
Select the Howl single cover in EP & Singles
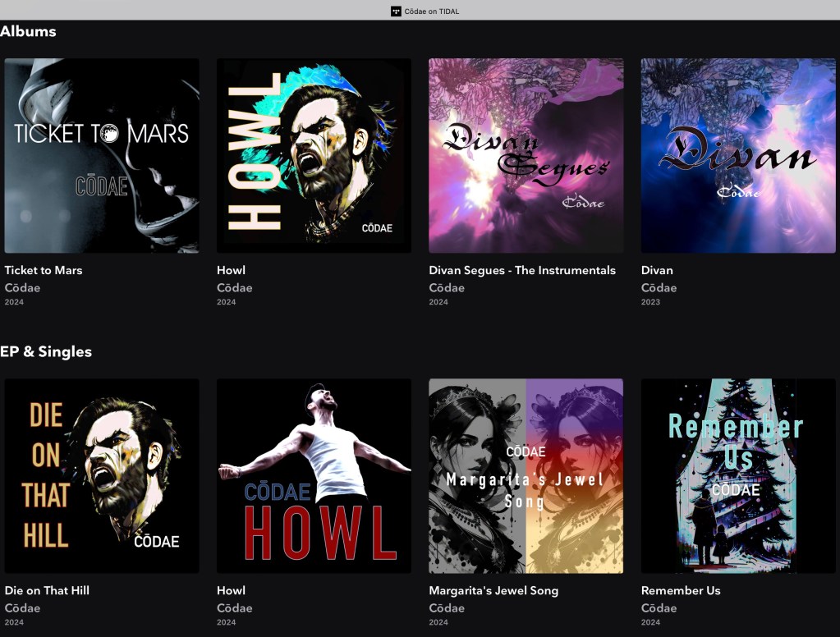pos(314,475)
